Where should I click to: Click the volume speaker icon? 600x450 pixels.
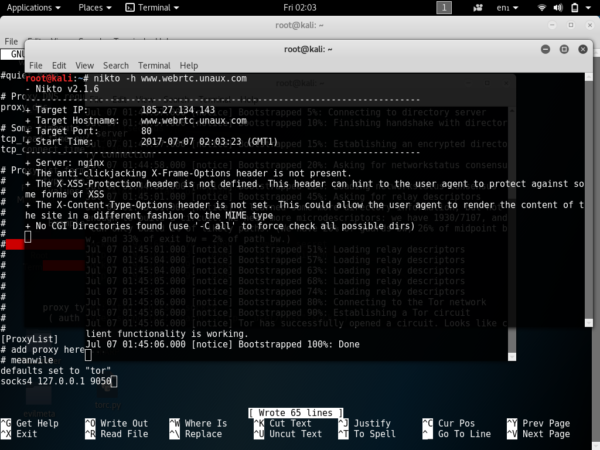(x=556, y=7)
